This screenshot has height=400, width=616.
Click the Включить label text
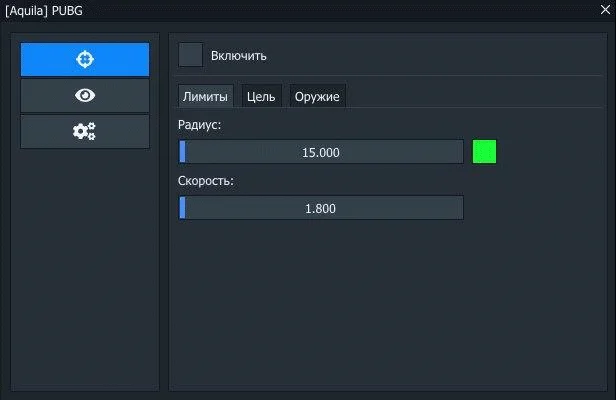238,56
